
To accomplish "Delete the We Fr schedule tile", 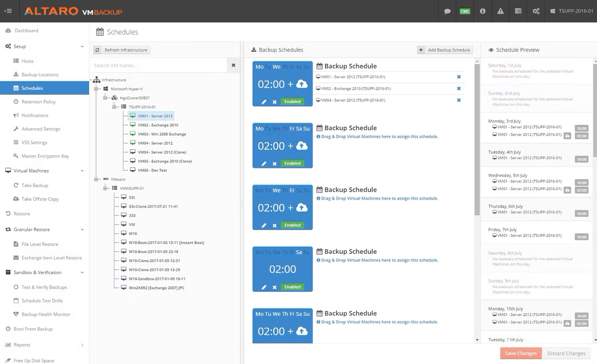I will click(x=275, y=225).
